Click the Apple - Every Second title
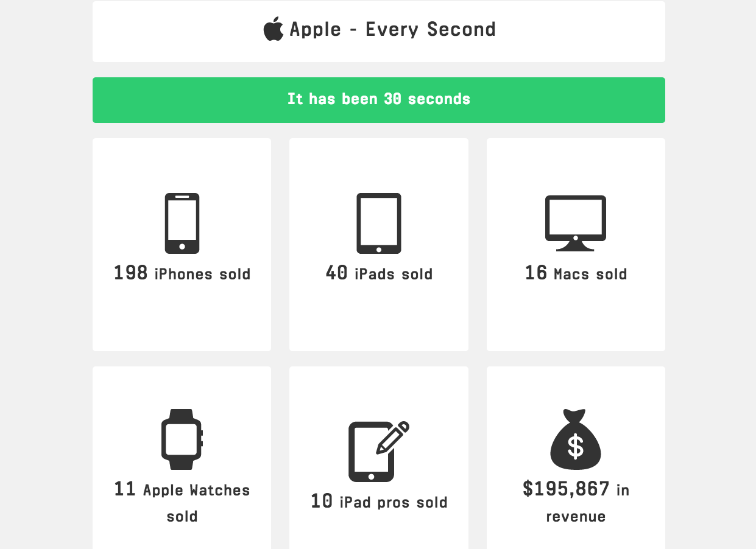 tap(393, 29)
